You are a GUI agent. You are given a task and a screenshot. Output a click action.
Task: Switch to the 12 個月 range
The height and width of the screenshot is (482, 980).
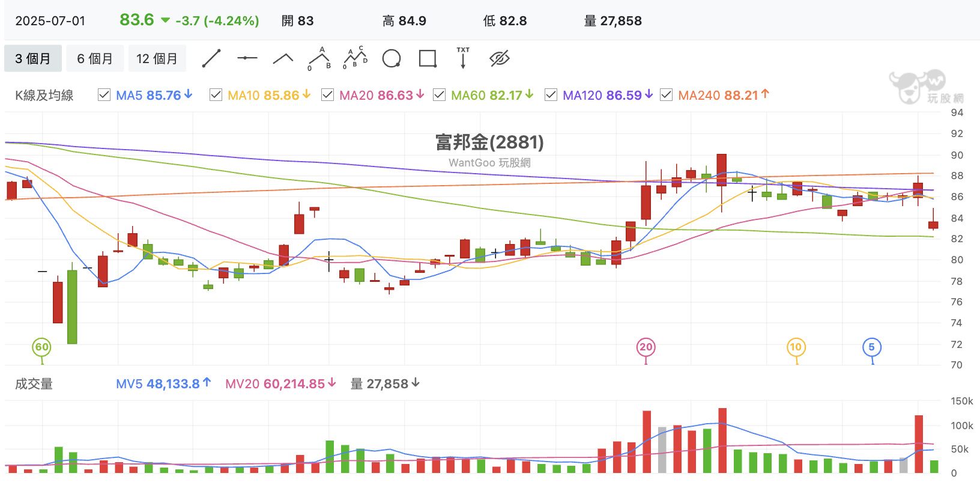tap(157, 58)
